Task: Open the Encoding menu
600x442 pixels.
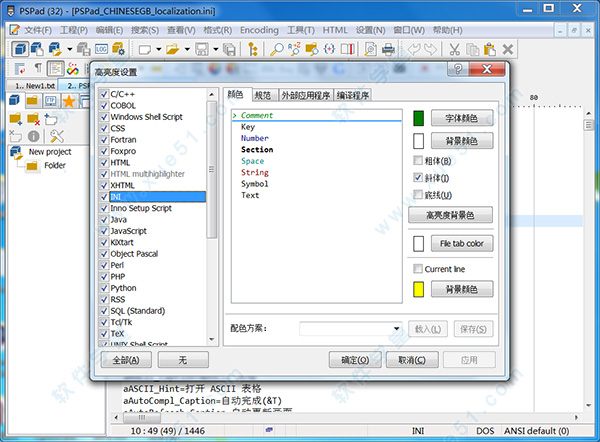Action: tap(259, 30)
